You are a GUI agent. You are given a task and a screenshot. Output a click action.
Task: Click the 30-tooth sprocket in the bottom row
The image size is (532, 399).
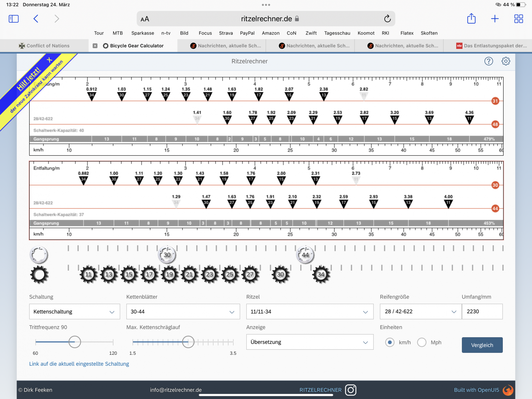281,274
